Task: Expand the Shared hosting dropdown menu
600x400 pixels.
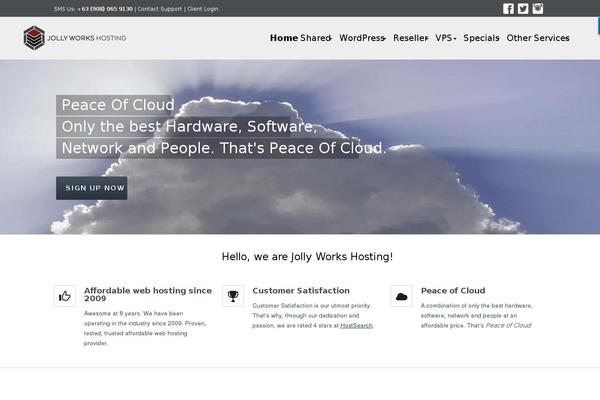Action: 316,38
